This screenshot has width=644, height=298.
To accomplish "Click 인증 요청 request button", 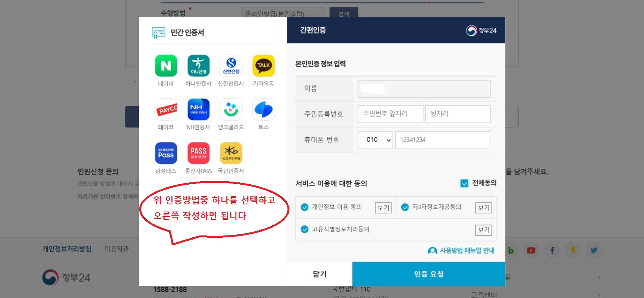I will click(x=429, y=274).
